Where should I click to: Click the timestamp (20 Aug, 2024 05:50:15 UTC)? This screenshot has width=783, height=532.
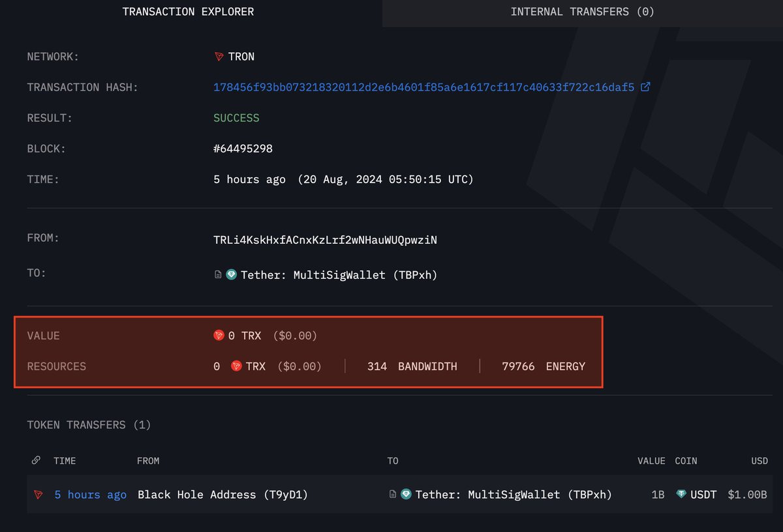[x=386, y=179]
